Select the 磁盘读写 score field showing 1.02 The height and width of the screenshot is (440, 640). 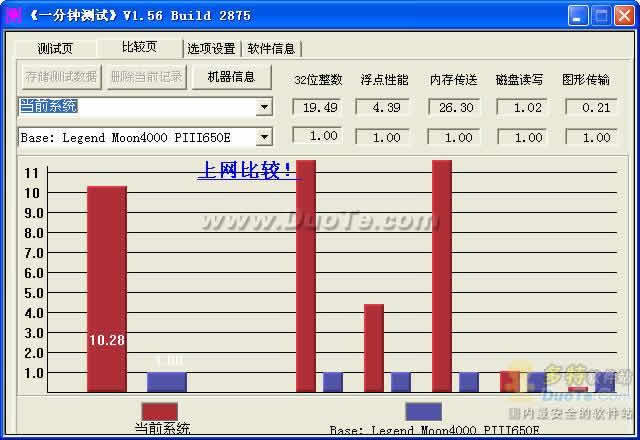click(x=522, y=107)
